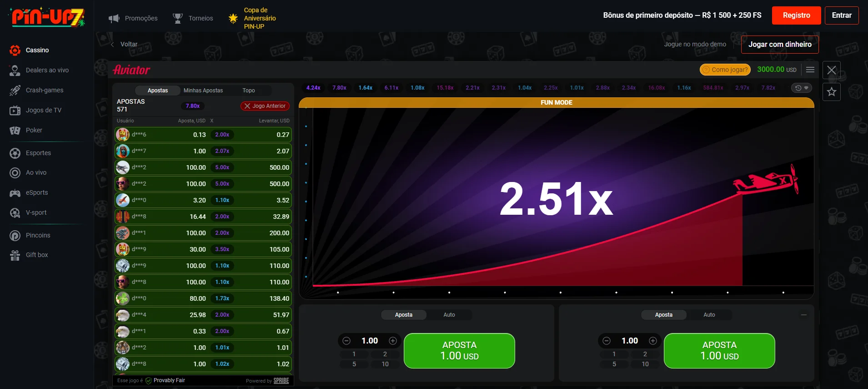
Task: Open Pincoins page
Action: (x=30, y=235)
